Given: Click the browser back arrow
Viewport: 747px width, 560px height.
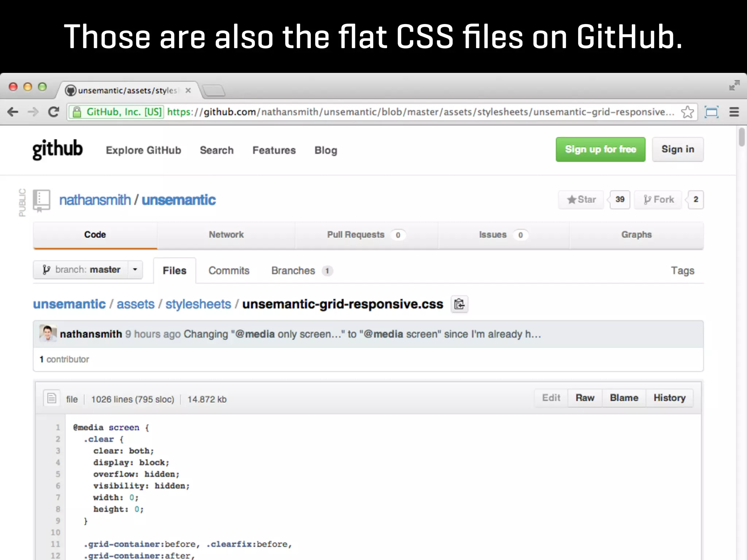Looking at the screenshot, I should pyautogui.click(x=13, y=112).
